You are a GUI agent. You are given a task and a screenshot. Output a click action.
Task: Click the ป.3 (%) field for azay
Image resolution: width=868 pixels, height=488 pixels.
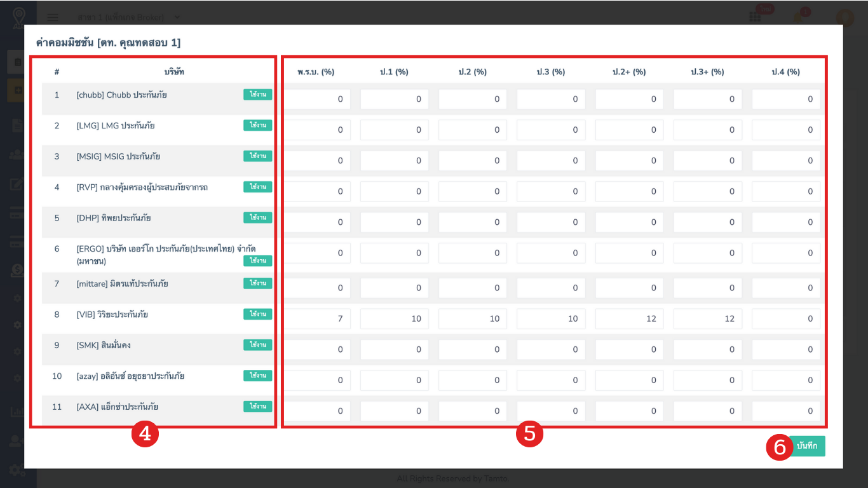(x=551, y=380)
